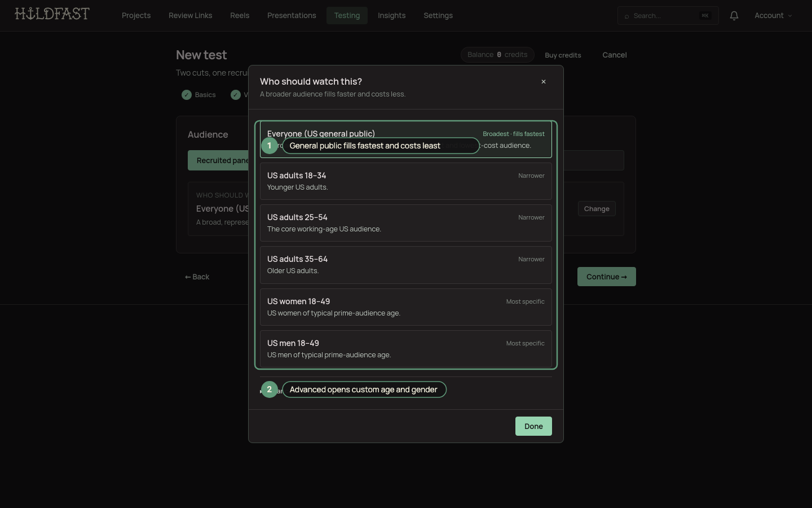Click the Basics step label

click(x=205, y=95)
